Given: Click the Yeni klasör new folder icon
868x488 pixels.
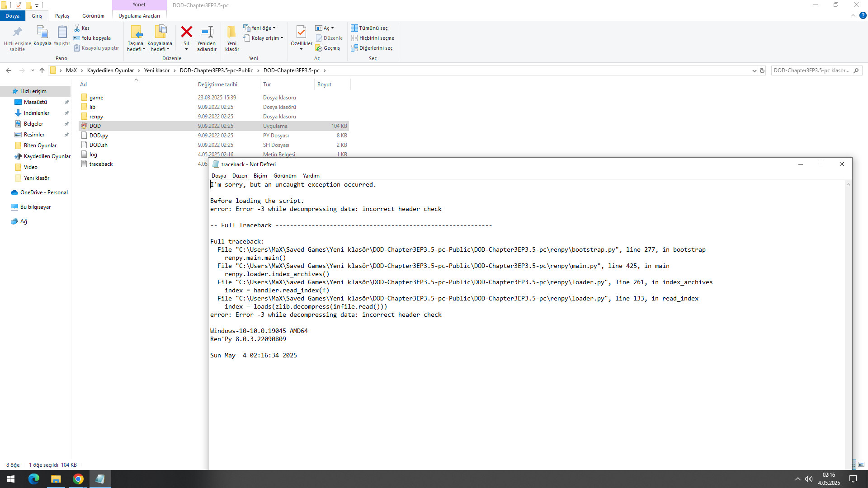Looking at the screenshot, I should coord(231,32).
